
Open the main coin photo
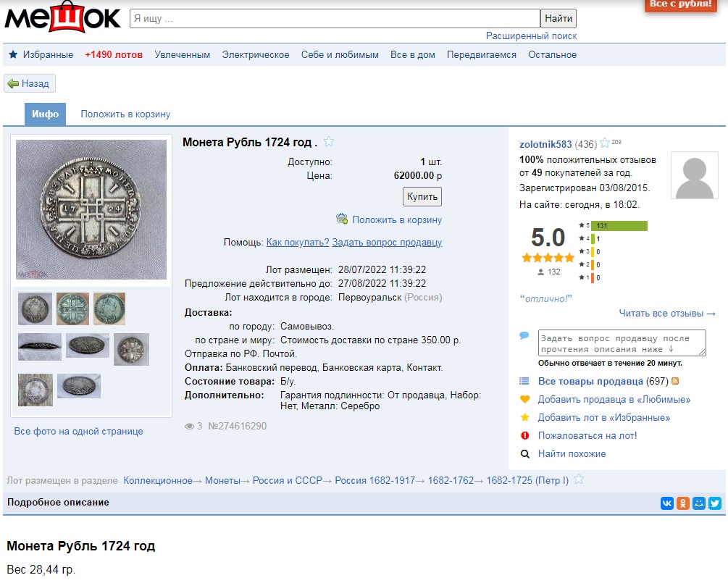91,209
